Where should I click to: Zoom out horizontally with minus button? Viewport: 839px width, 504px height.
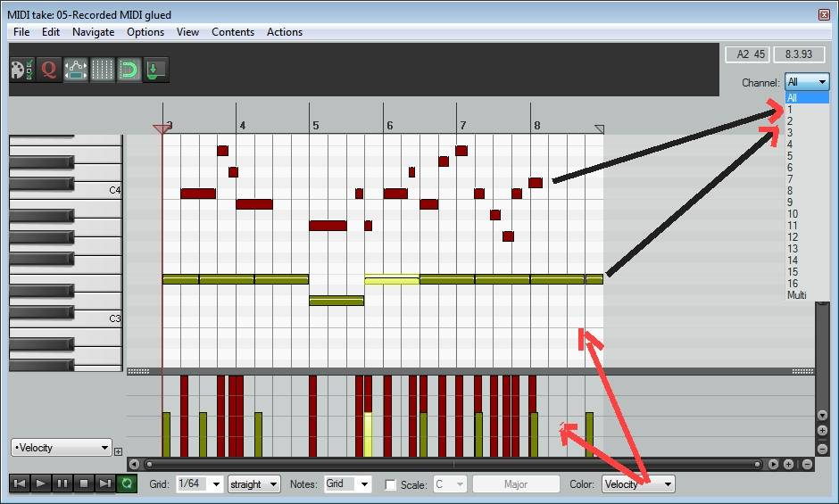(808, 465)
